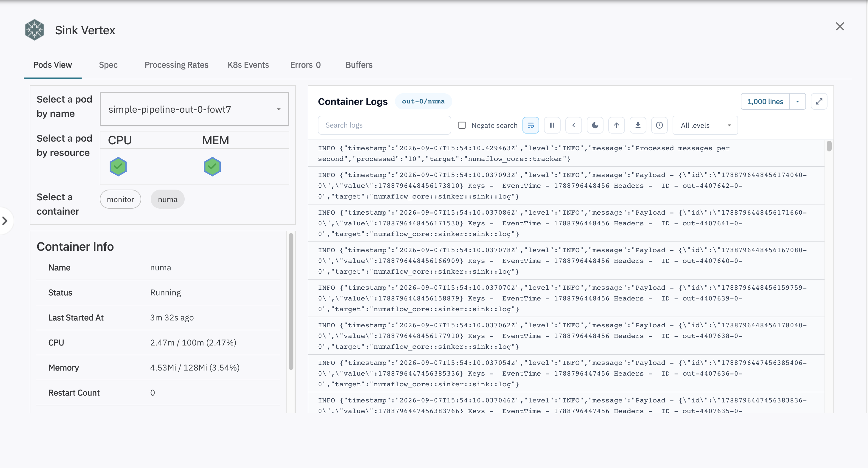
Task: Click the Sink Vertex hexagon logo icon
Action: [x=34, y=30]
